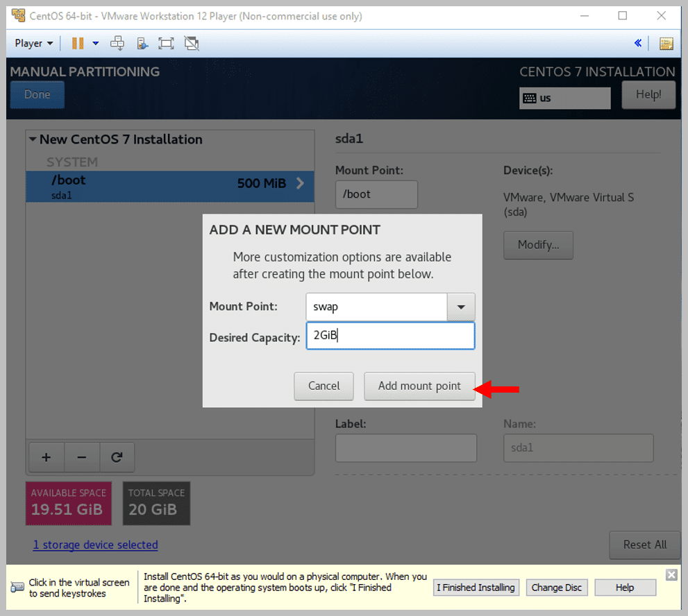The image size is (688, 616).
Task: Click the VMware Virtual S (sda) device text
Action: [569, 205]
